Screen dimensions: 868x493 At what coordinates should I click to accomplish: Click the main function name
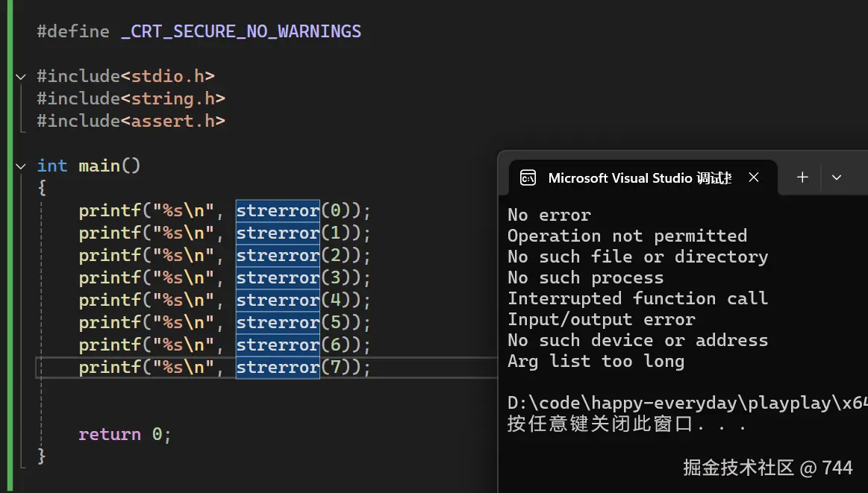point(99,166)
